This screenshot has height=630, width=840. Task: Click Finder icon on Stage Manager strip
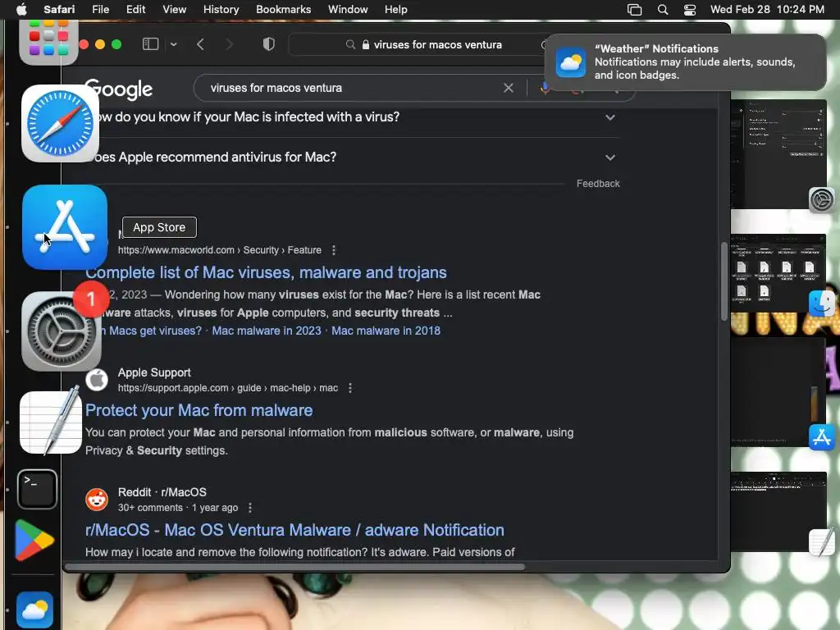(822, 304)
